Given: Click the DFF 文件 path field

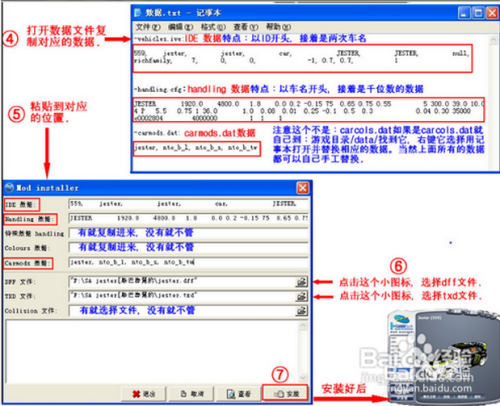Looking at the screenshot, I should pos(182,282).
